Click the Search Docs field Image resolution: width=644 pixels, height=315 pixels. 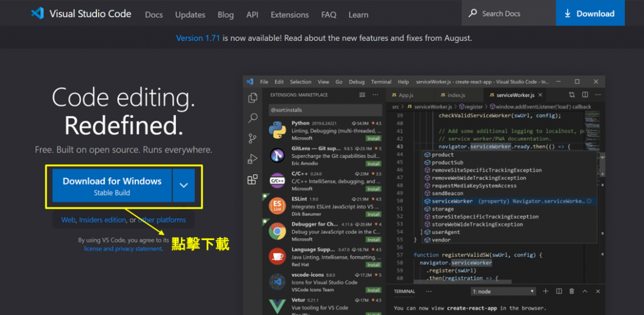(509, 13)
